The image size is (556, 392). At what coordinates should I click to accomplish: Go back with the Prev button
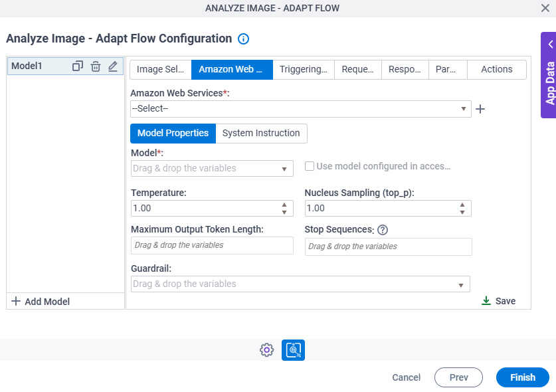coord(458,377)
